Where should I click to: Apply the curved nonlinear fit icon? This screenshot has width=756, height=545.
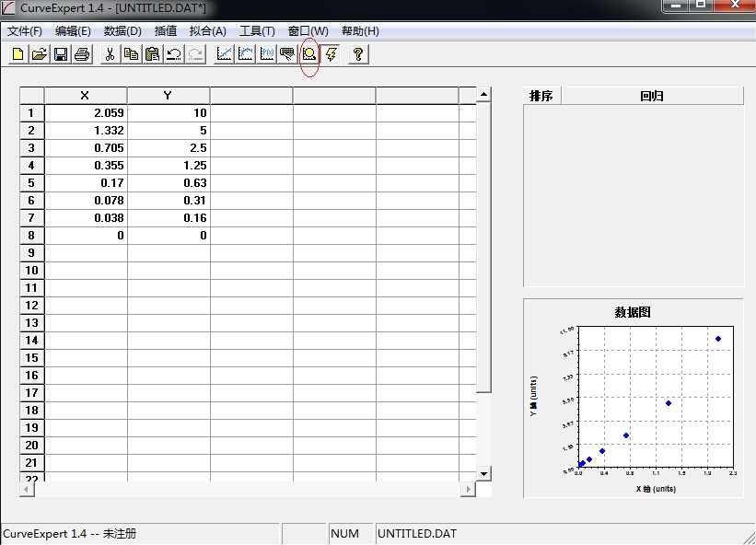[246, 54]
